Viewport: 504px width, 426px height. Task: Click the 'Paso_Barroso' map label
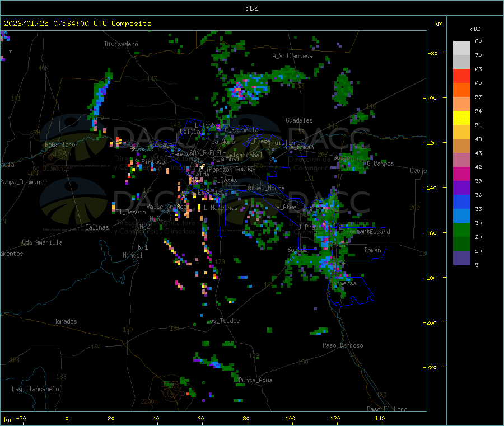click(343, 345)
